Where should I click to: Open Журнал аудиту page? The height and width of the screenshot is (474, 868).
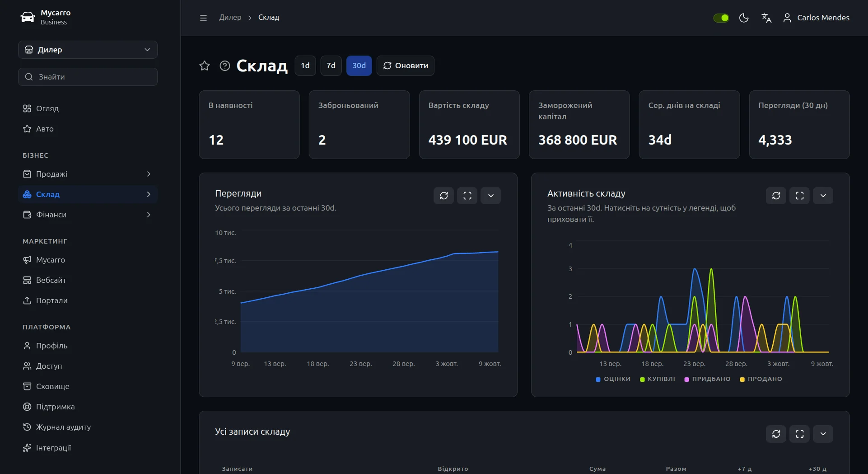[x=88, y=427]
